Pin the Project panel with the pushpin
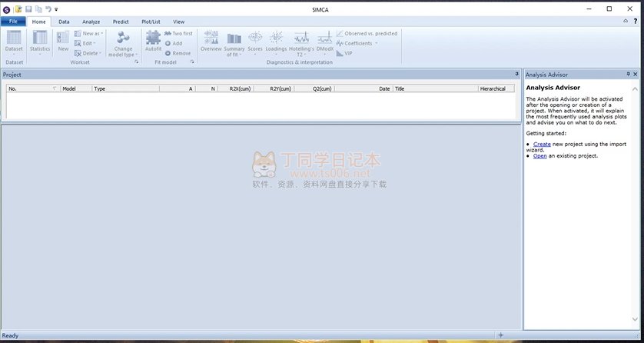The height and width of the screenshot is (343, 644). point(517,75)
